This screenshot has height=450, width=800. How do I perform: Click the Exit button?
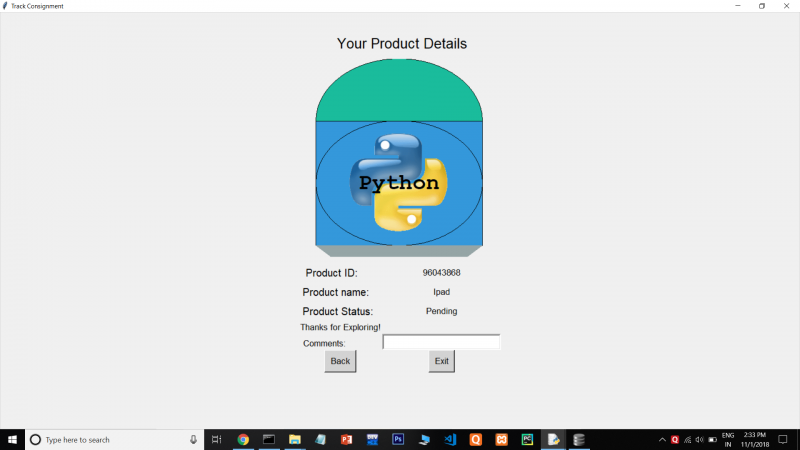pyautogui.click(x=441, y=361)
